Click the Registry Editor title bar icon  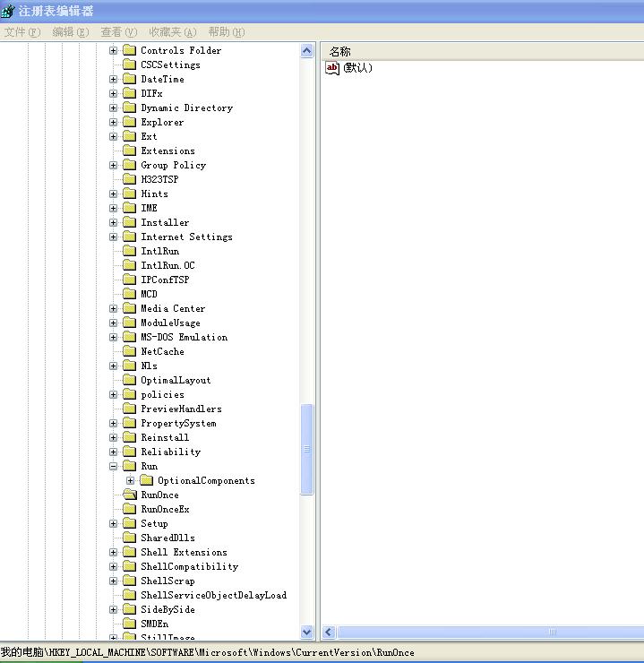coord(7,11)
